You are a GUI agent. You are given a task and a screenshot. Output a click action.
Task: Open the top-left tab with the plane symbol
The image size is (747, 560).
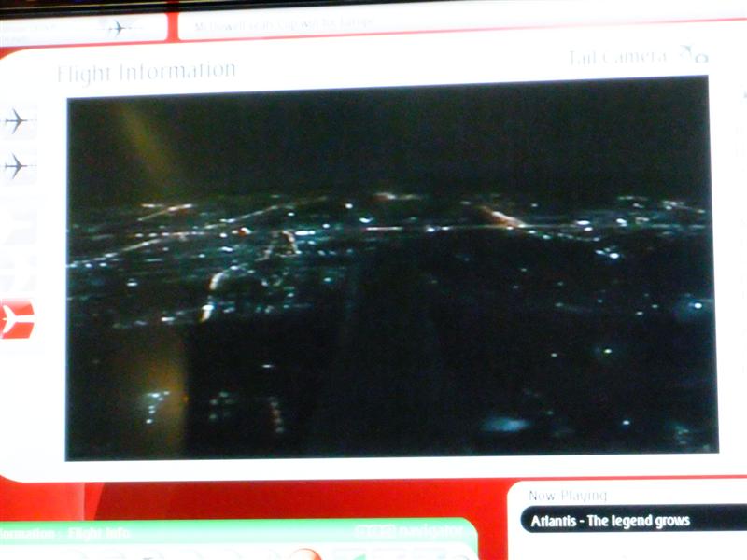(x=82, y=28)
